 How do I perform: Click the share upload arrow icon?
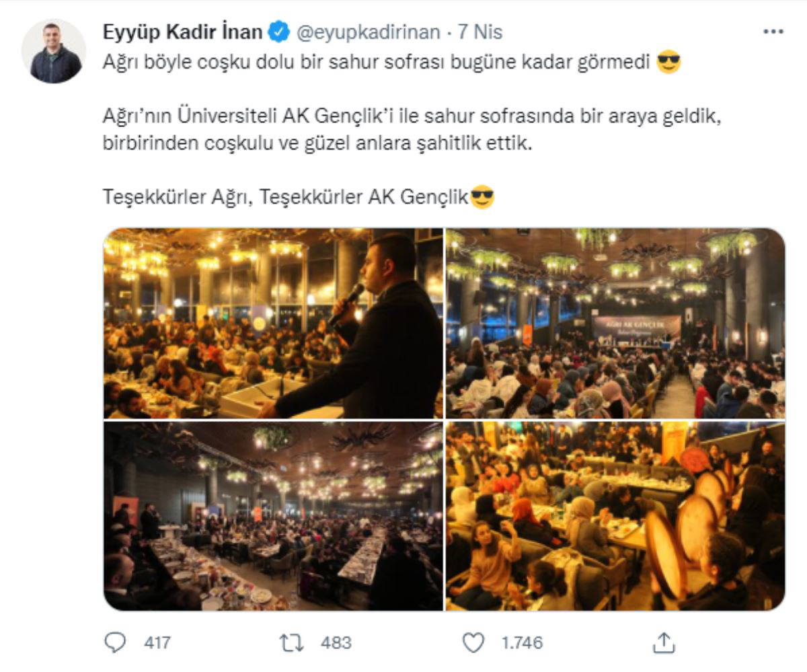coord(663,642)
